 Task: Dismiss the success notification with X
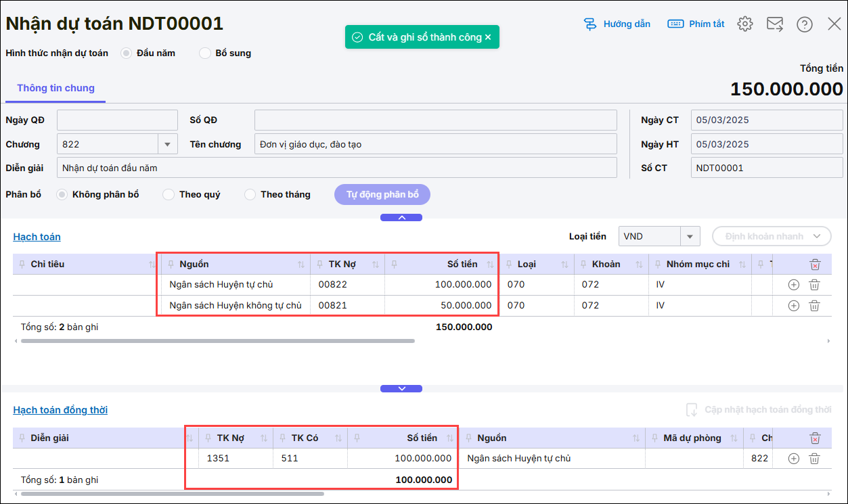click(x=488, y=37)
